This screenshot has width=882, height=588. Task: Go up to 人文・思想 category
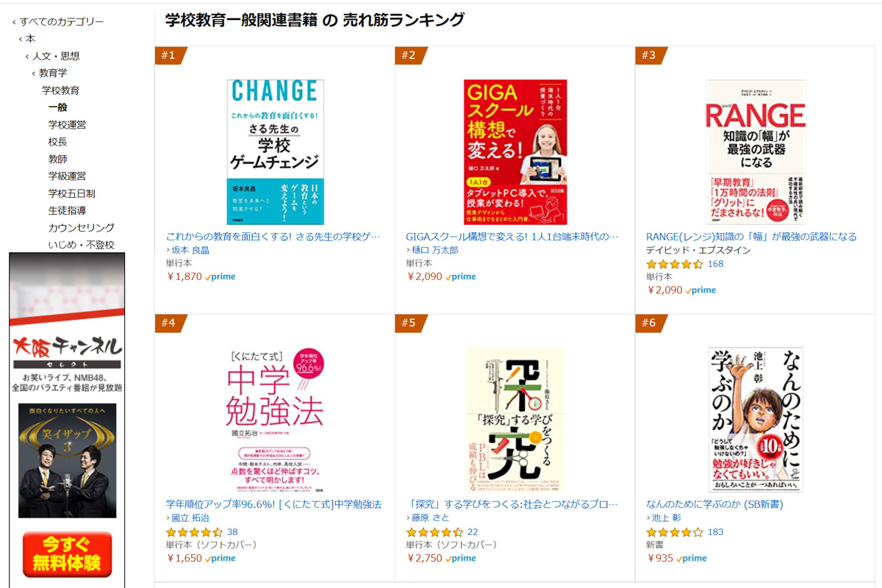tap(56, 56)
